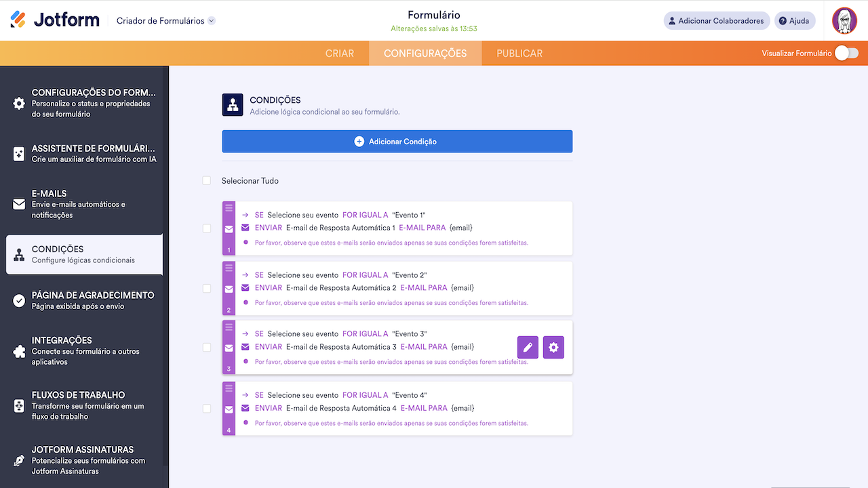Open CONFIGURAÇÕES DO FORMULÁRIO section

coord(84,103)
